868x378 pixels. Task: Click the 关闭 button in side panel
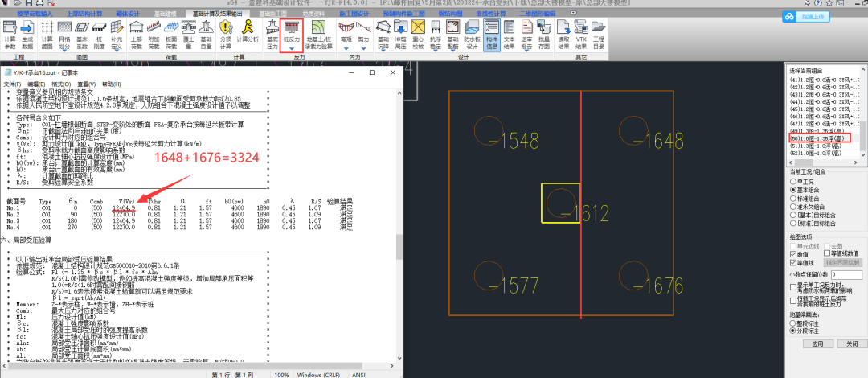(851, 343)
